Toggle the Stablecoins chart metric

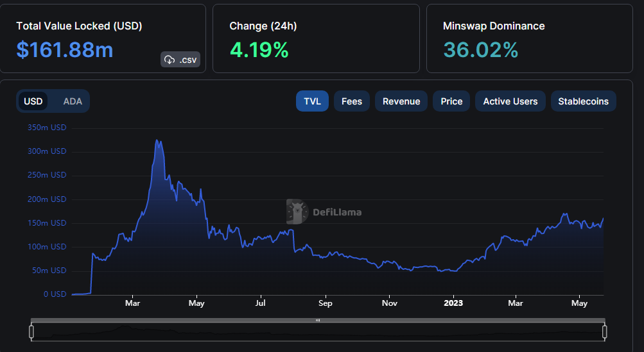tap(583, 101)
